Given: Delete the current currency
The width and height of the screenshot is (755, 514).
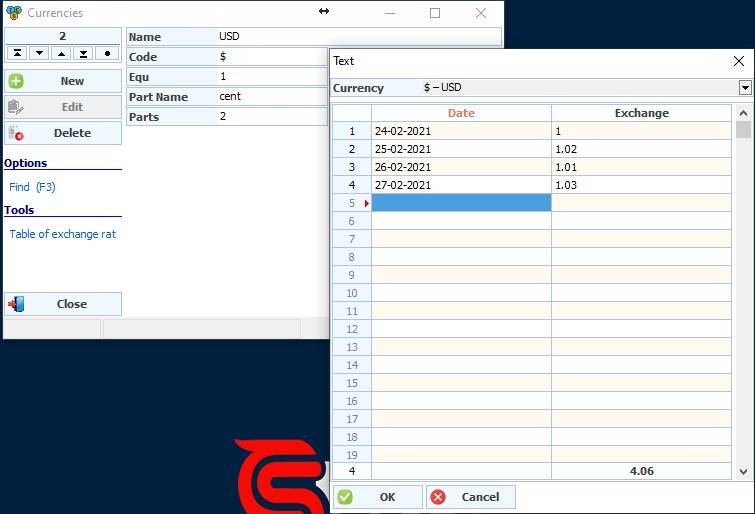Looking at the screenshot, I should tap(63, 133).
